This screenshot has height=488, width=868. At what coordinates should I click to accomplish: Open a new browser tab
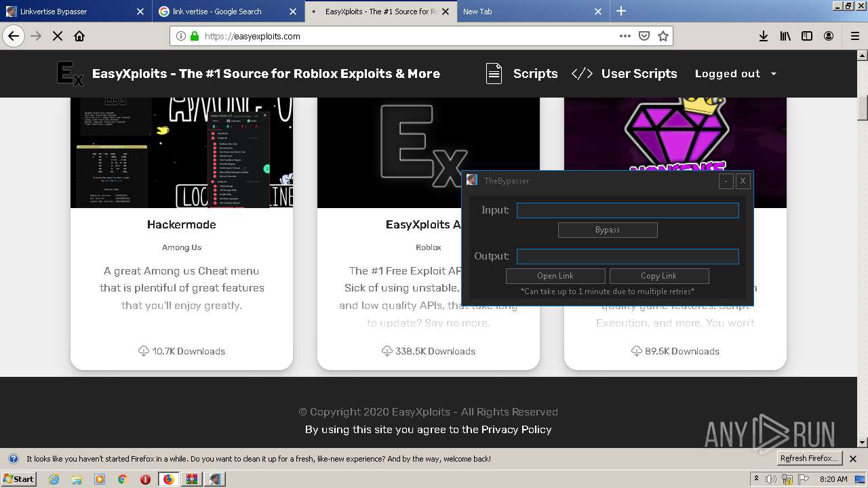(621, 11)
